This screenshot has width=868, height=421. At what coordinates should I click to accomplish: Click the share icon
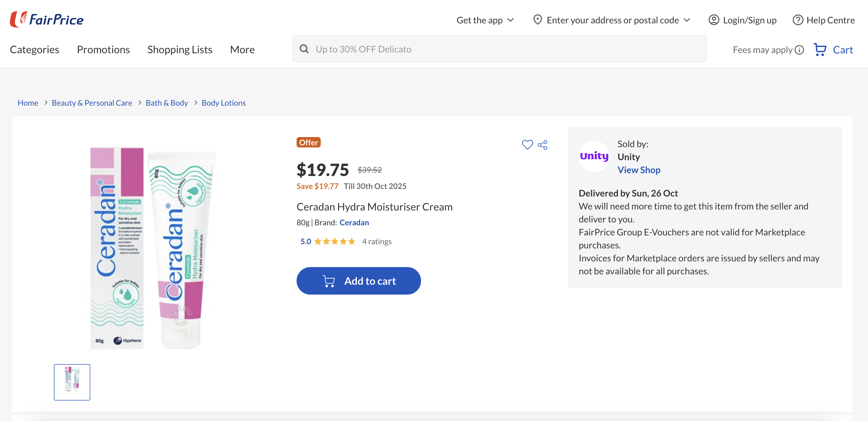(x=542, y=145)
